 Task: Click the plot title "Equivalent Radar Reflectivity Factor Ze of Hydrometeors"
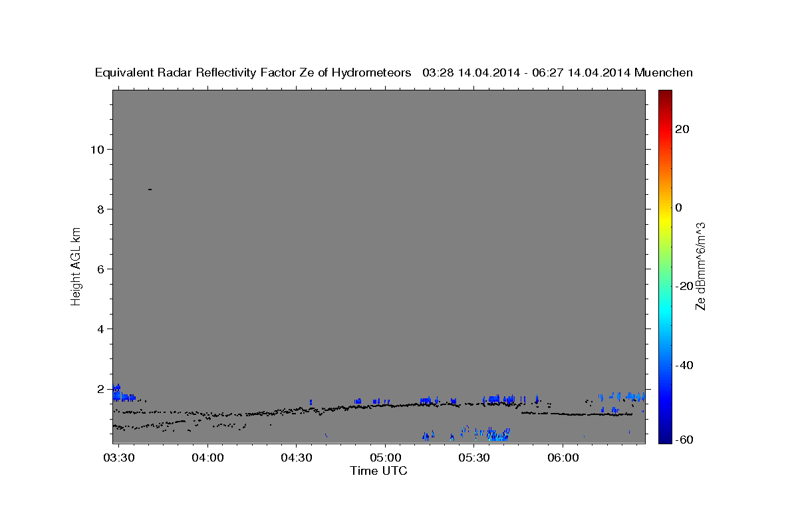coord(253,72)
